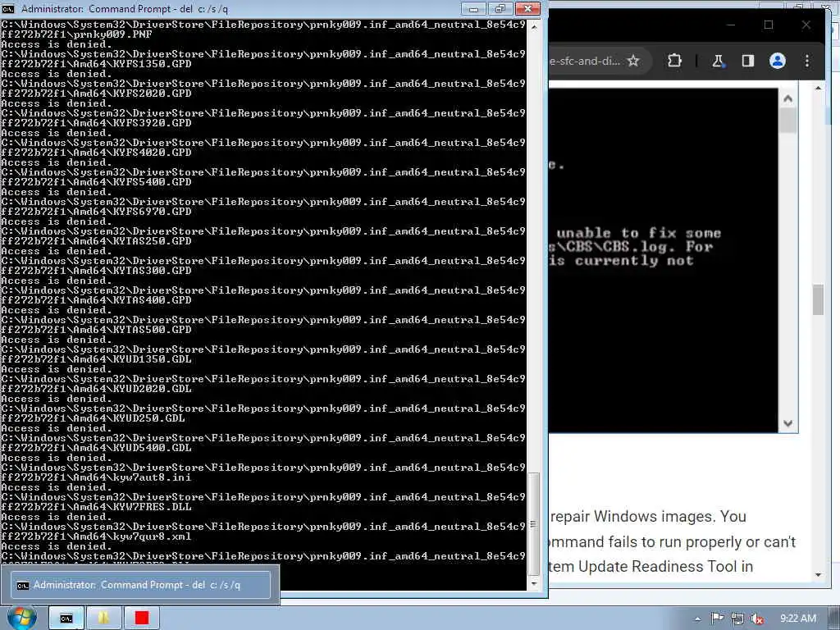Viewport: 840px width, 630px height.
Task: Select the Command Prompt taskbar thumbnail preview
Action: [140, 585]
